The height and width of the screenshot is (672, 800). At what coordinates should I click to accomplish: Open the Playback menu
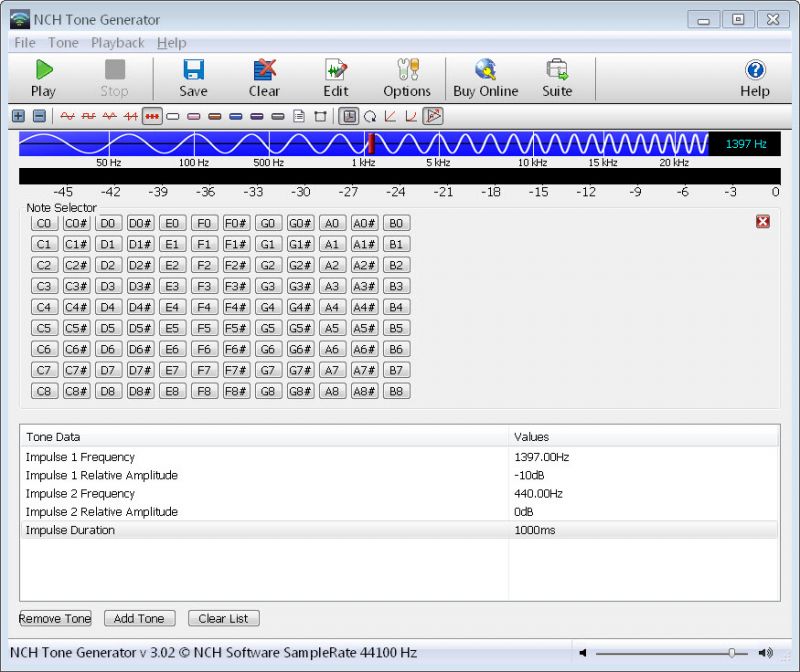pos(118,43)
